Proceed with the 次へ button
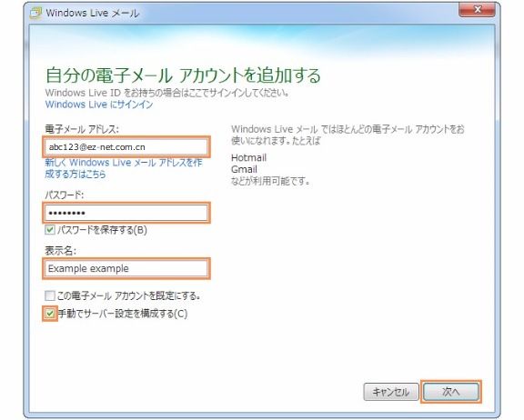This screenshot has width=524, height=420. 451,392
